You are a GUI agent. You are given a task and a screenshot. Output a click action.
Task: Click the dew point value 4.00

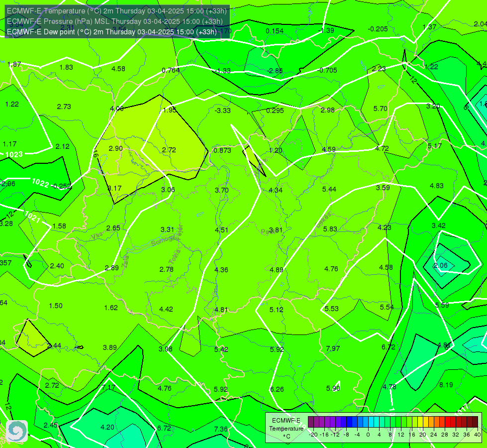coord(117,109)
